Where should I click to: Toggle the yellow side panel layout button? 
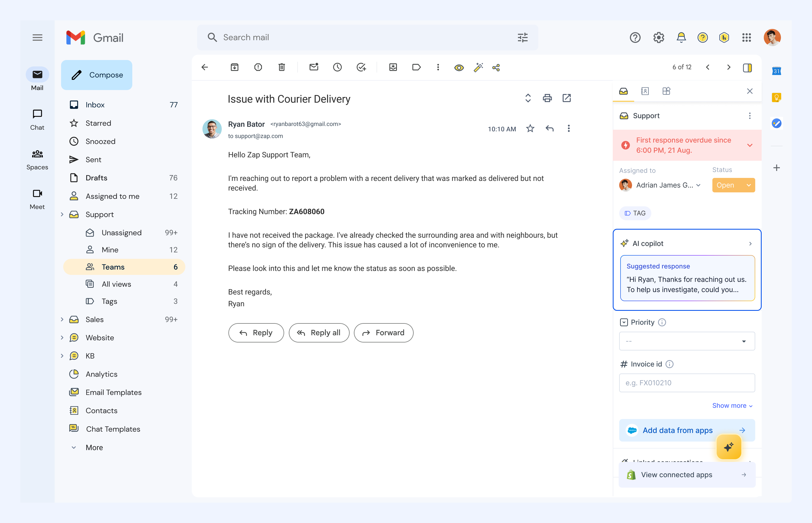coord(747,68)
